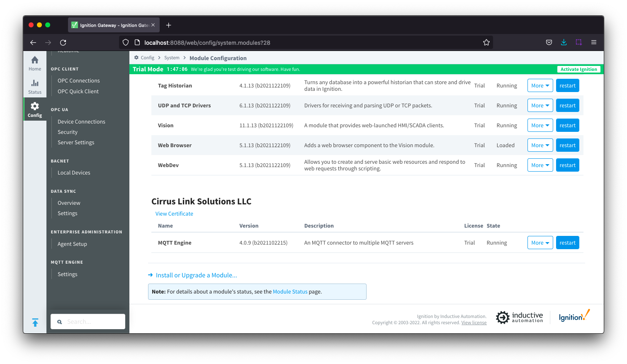This screenshot has height=364, width=627.
Task: Click the scroll-to-top arrow icon
Action: pos(35,323)
